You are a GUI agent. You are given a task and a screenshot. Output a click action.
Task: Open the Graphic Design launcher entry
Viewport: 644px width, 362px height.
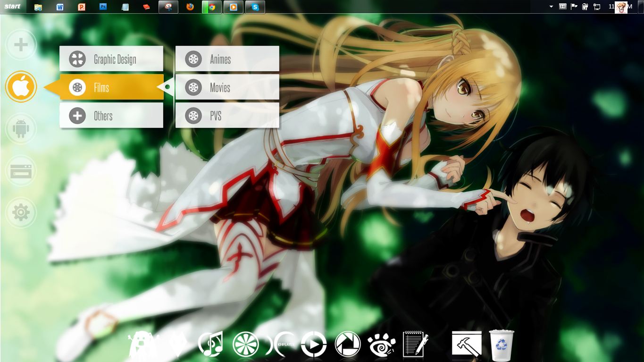pyautogui.click(x=111, y=59)
